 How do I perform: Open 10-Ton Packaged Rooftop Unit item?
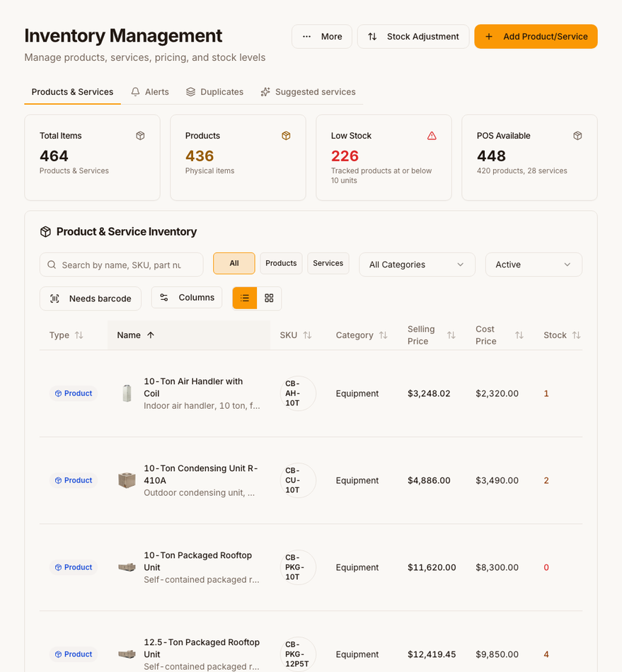[197, 562]
